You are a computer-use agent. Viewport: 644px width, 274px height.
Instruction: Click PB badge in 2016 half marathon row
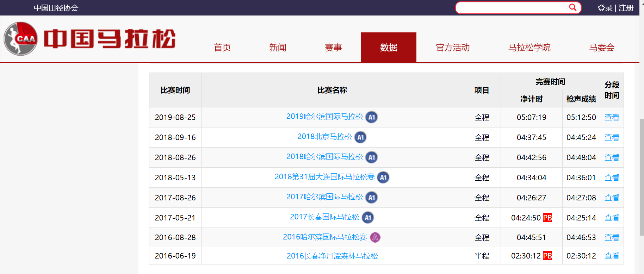[547, 256]
